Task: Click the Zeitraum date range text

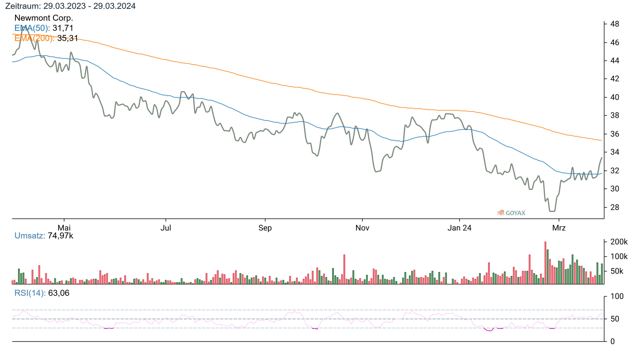Action: [70, 6]
